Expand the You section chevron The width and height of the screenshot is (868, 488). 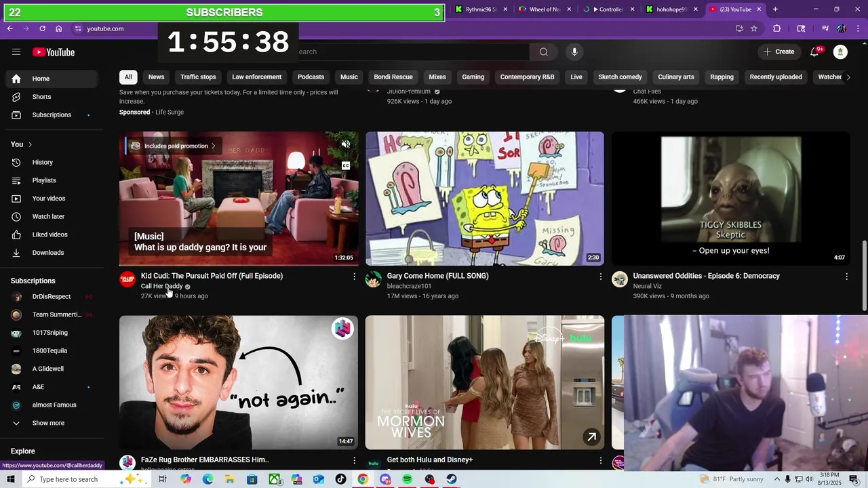[x=30, y=144]
